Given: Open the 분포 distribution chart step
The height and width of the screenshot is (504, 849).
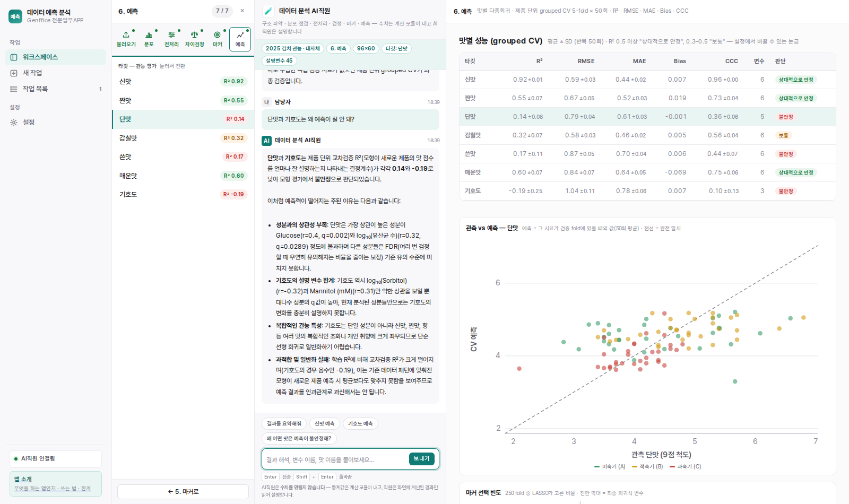Looking at the screenshot, I should click(149, 39).
